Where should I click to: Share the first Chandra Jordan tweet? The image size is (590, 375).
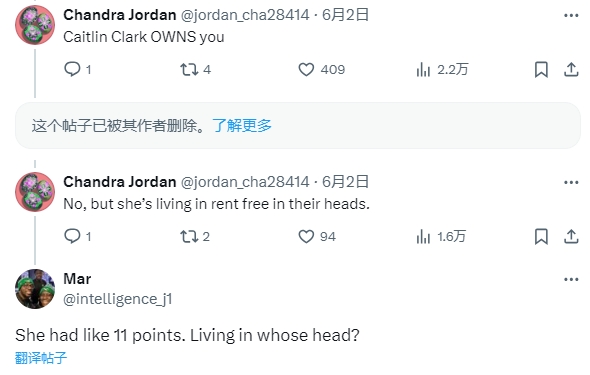point(571,70)
